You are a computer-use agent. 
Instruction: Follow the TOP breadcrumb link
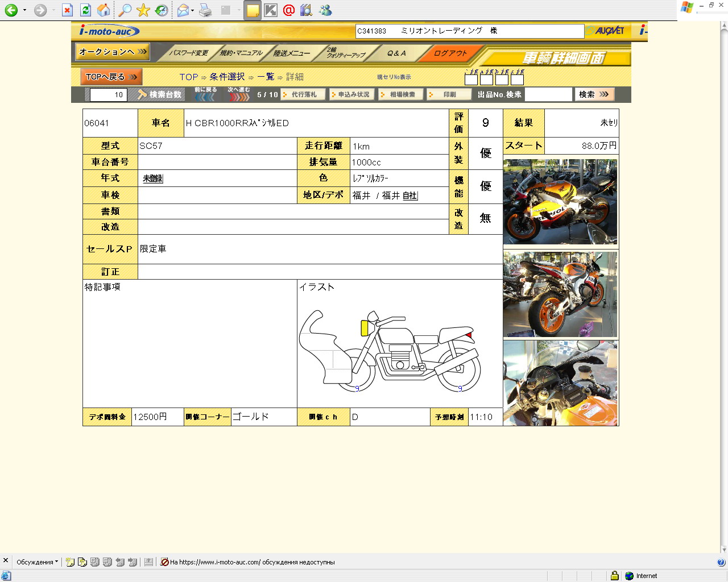pyautogui.click(x=189, y=77)
